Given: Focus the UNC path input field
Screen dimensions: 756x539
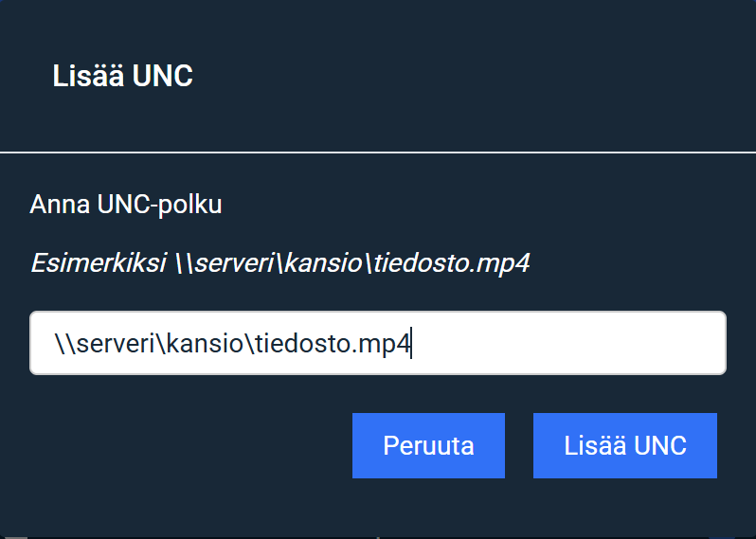Looking at the screenshot, I should click(x=378, y=343).
